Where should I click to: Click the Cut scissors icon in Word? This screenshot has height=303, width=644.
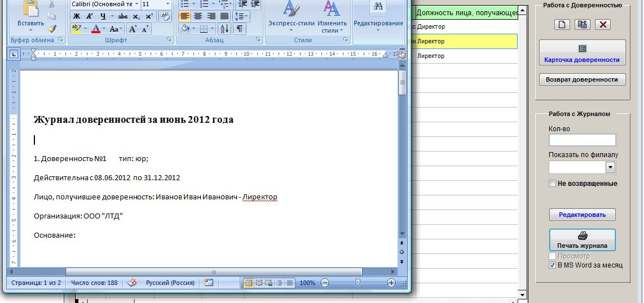point(52,5)
